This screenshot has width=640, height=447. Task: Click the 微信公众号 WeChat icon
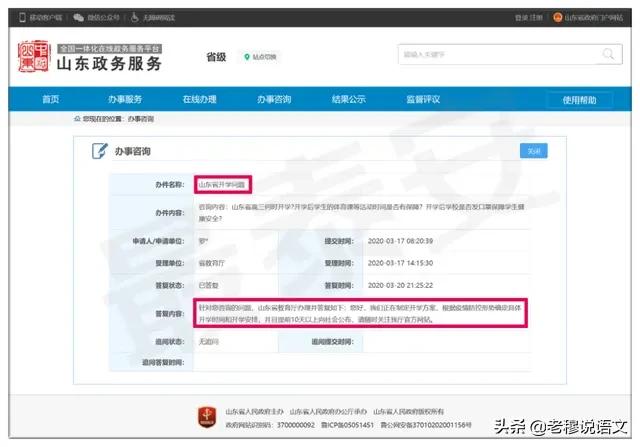80,17
